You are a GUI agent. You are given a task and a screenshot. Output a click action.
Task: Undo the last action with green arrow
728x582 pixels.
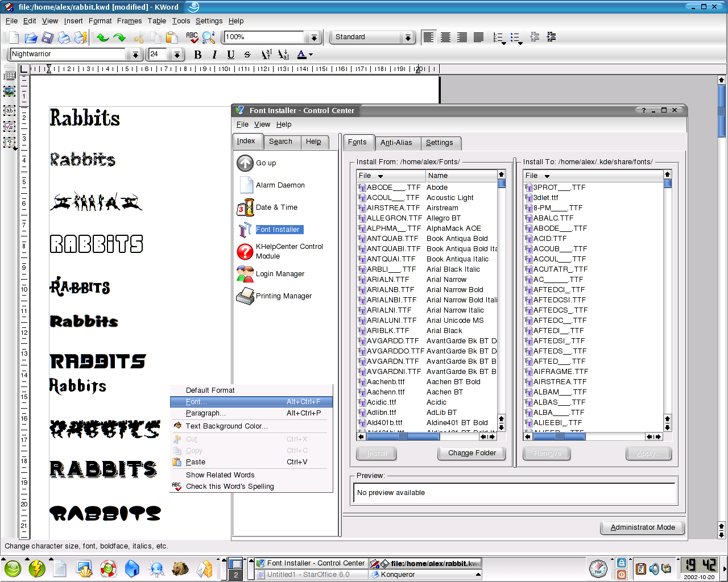(103, 38)
